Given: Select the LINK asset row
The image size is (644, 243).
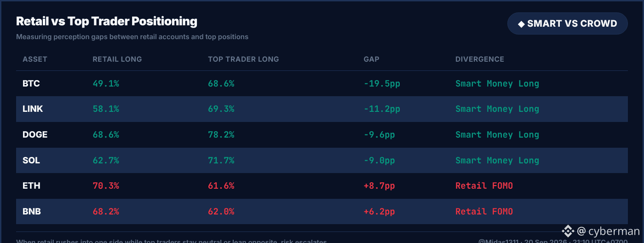Looking at the screenshot, I should 322,109.
